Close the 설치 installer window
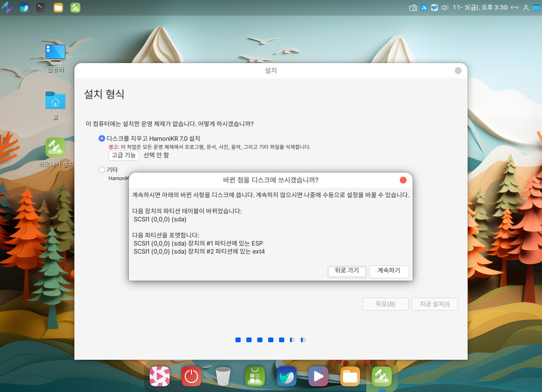This screenshot has width=542, height=392. click(458, 71)
